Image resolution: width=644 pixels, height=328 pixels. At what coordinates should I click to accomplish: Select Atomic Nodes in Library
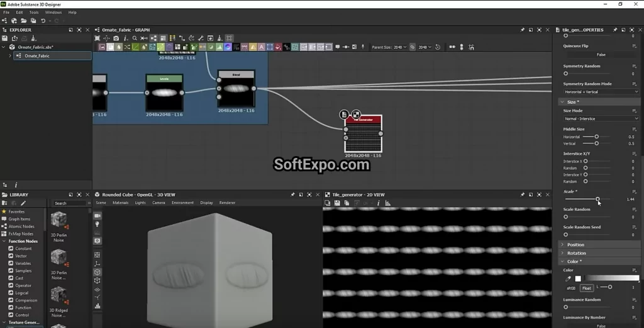[21, 227]
